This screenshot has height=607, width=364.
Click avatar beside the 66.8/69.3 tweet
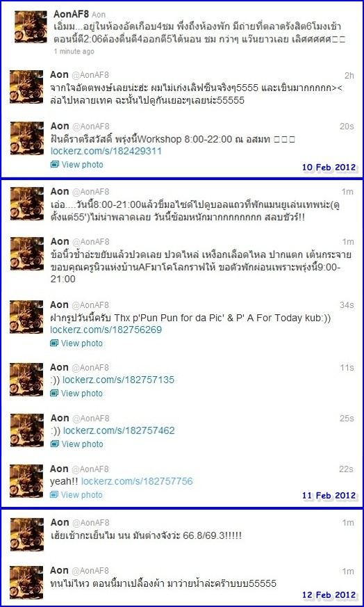coord(26,534)
